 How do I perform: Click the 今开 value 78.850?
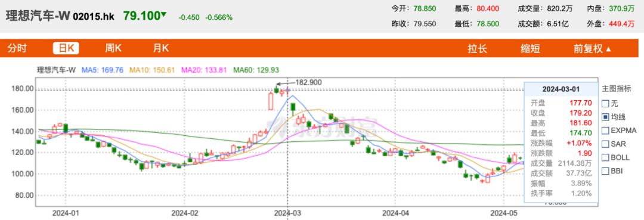coord(425,8)
